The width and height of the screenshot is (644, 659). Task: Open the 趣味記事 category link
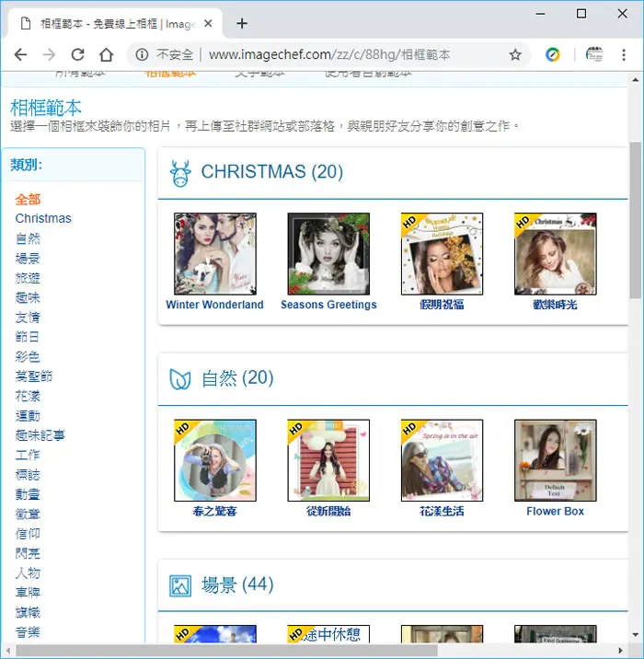click(x=40, y=435)
